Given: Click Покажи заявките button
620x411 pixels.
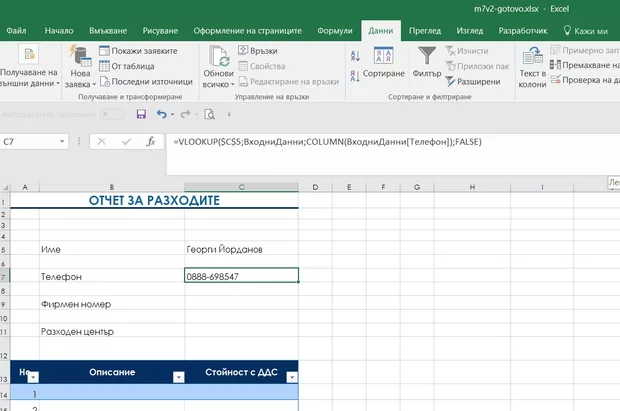Looking at the screenshot, I should tap(138, 51).
